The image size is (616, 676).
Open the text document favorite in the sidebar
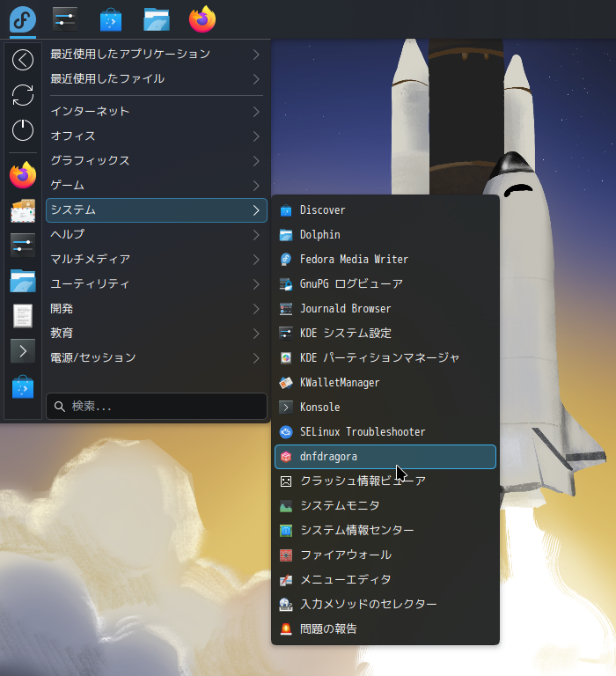(x=23, y=316)
